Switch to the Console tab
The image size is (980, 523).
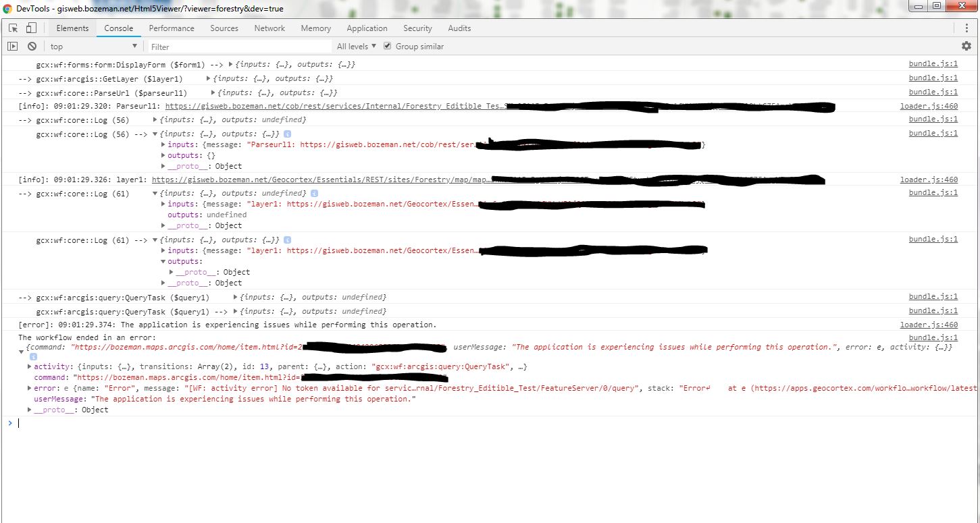coord(119,28)
